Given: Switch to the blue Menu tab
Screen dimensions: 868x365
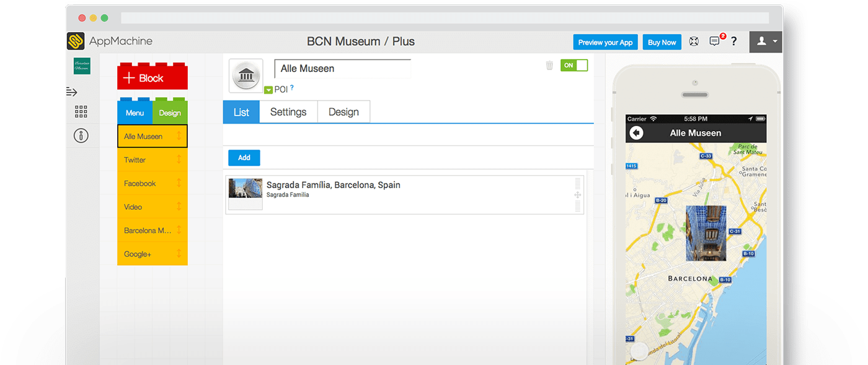Looking at the screenshot, I should [135, 112].
